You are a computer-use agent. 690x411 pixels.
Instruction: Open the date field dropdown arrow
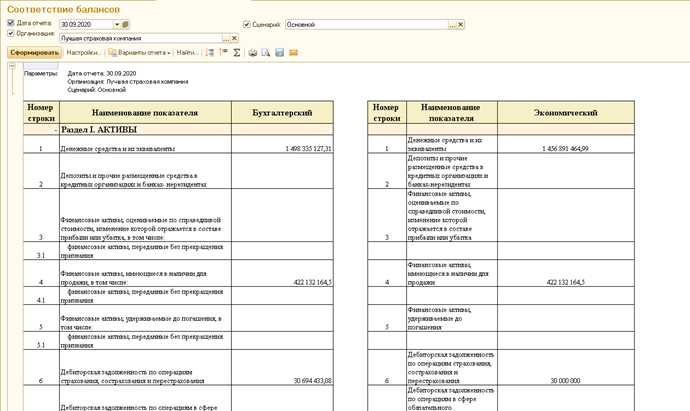pyautogui.click(x=117, y=25)
